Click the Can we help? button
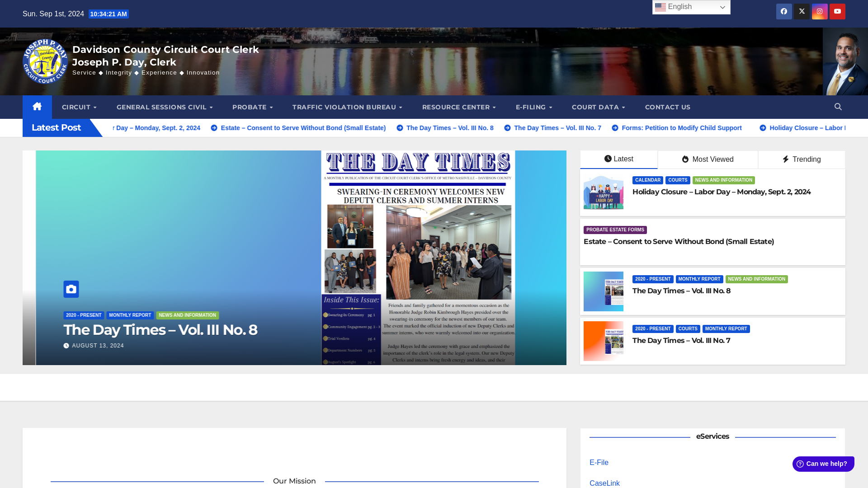868x488 pixels. 823,464
